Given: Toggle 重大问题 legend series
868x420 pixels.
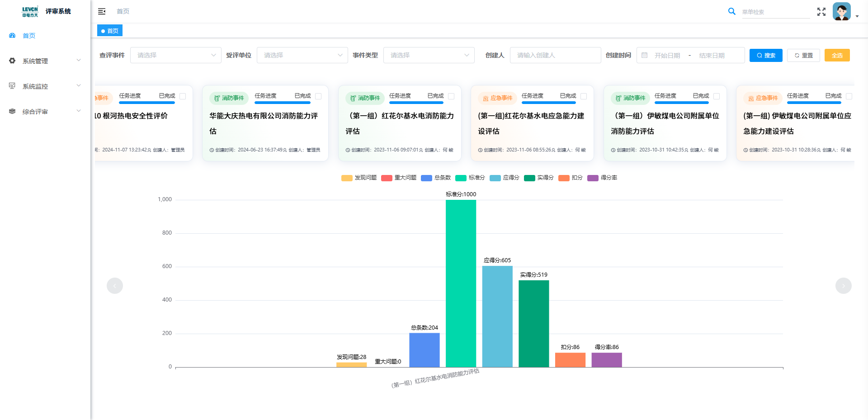Looking at the screenshot, I should [x=399, y=178].
